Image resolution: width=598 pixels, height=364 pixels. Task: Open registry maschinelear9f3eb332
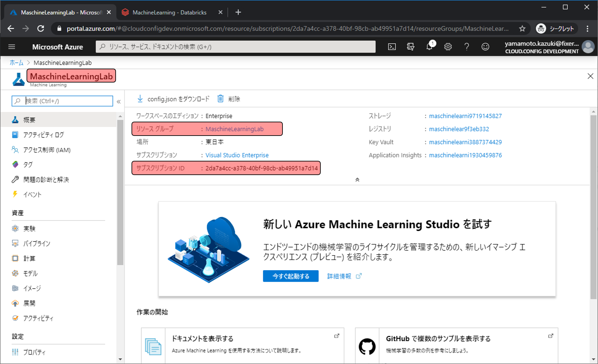click(x=459, y=129)
